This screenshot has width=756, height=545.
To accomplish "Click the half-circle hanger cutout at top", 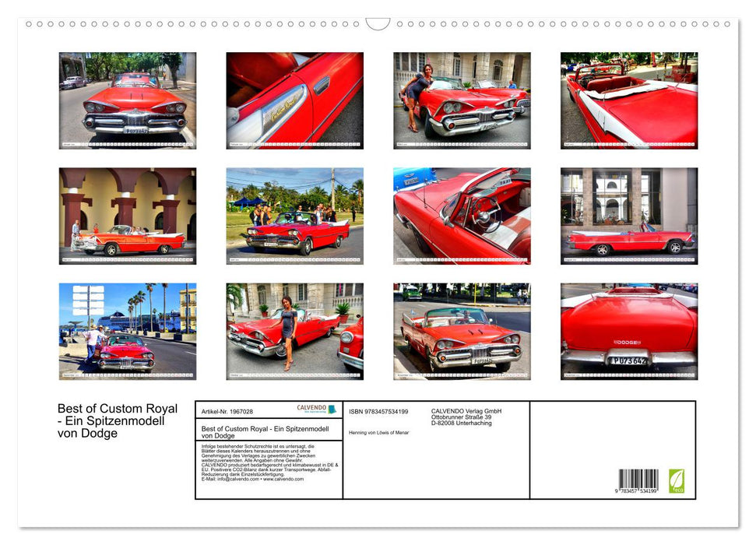I will pos(378,24).
